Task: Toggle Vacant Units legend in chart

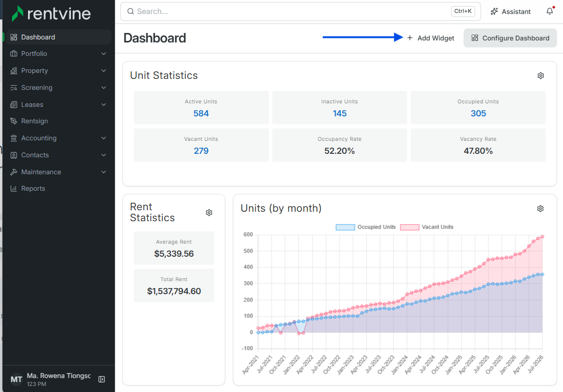Action: (427, 227)
